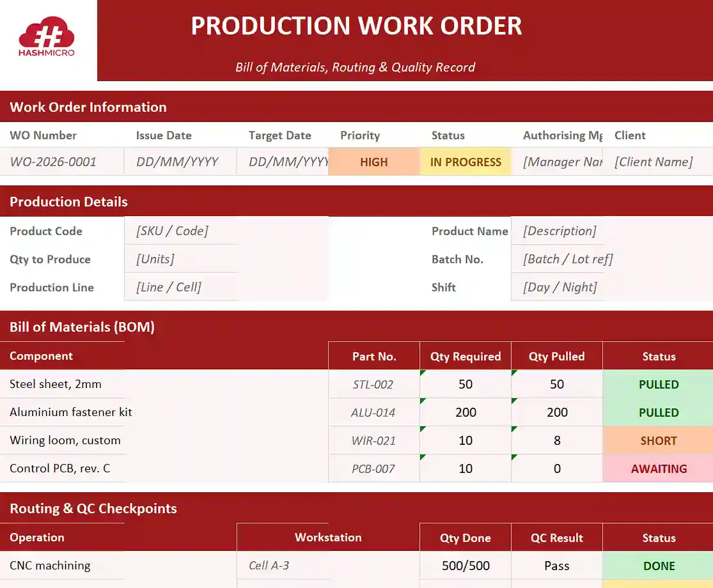Select the PULLED status for Steel sheet

658,384
